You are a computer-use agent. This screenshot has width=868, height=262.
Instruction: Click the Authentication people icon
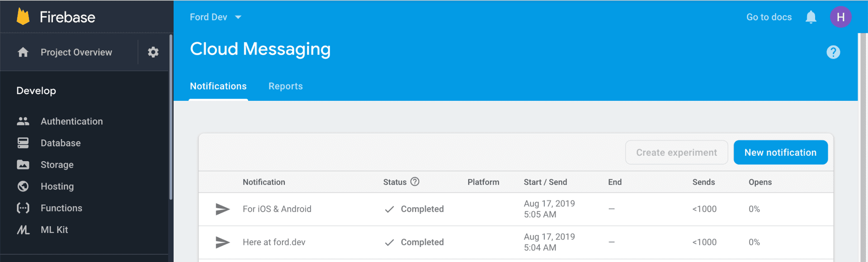tap(23, 121)
